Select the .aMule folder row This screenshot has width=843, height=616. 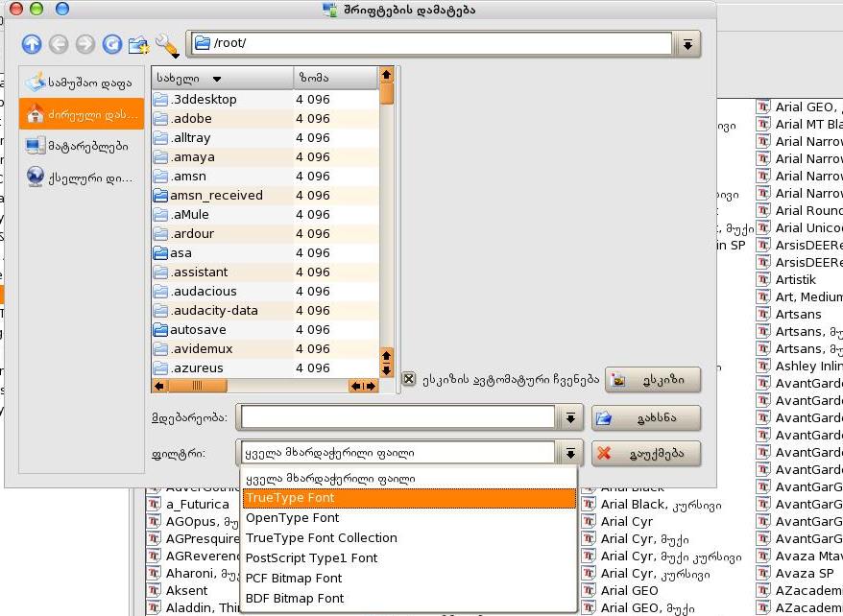[266, 214]
